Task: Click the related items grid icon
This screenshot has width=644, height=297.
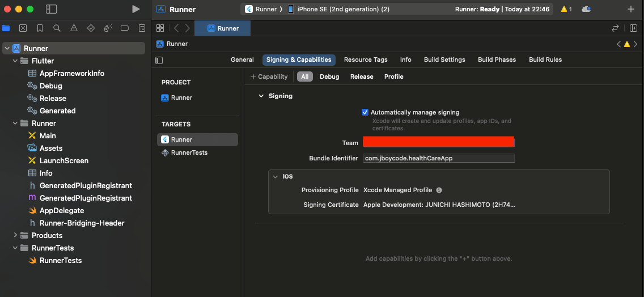Action: click(x=160, y=28)
